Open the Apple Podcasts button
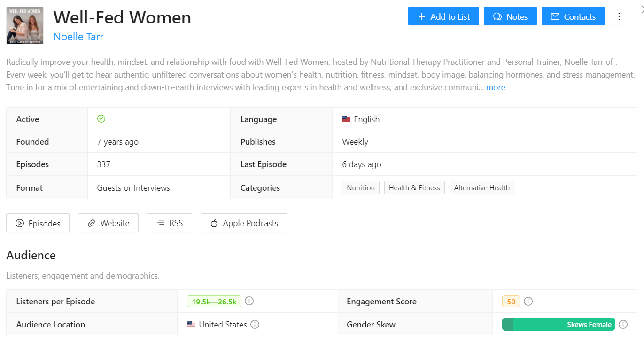 [x=244, y=223]
